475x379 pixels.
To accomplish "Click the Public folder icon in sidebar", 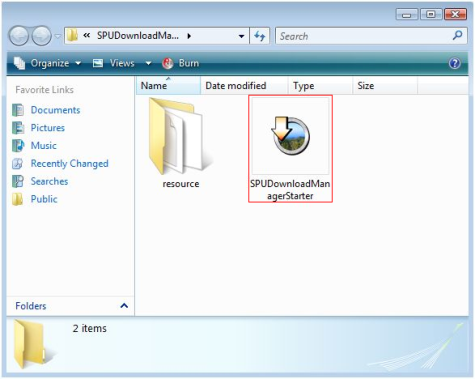I will (18, 199).
